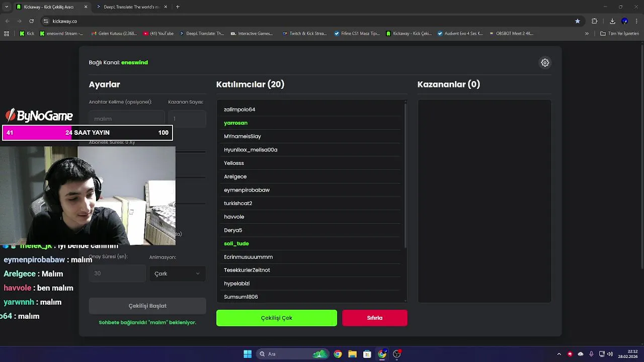Go back in browser history
This screenshot has height=362, width=644.
coord(7,21)
